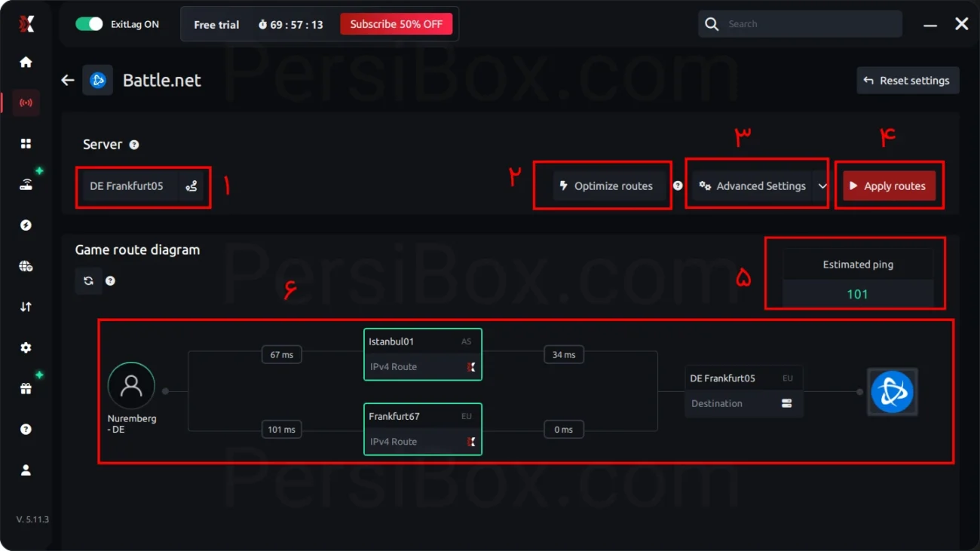
Task: Click the ExitLag icon in Frankfurt67 route
Action: pyautogui.click(x=471, y=442)
